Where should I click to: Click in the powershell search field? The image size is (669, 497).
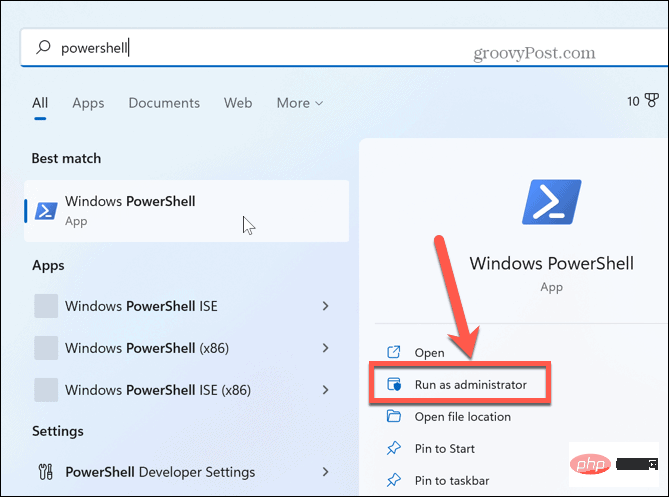[x=344, y=47]
